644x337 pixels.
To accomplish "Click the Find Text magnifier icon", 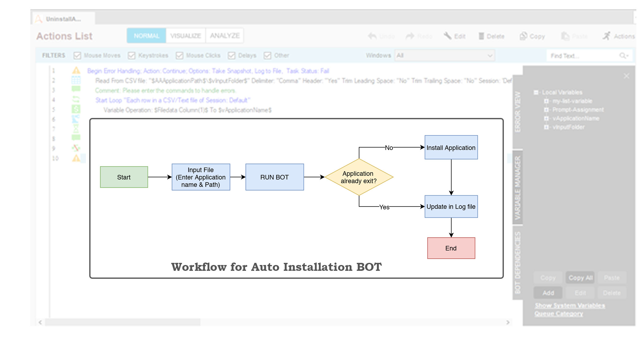I will pyautogui.click(x=623, y=55).
